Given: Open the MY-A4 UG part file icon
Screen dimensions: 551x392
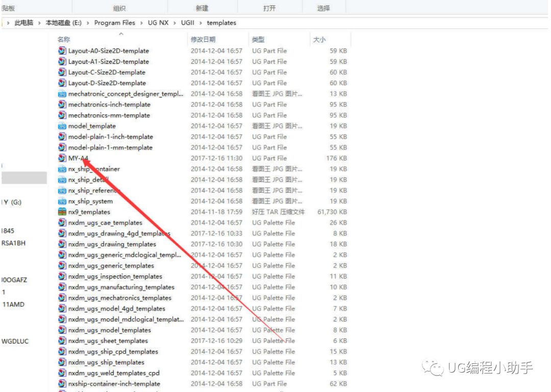Looking at the screenshot, I should click(x=62, y=158).
